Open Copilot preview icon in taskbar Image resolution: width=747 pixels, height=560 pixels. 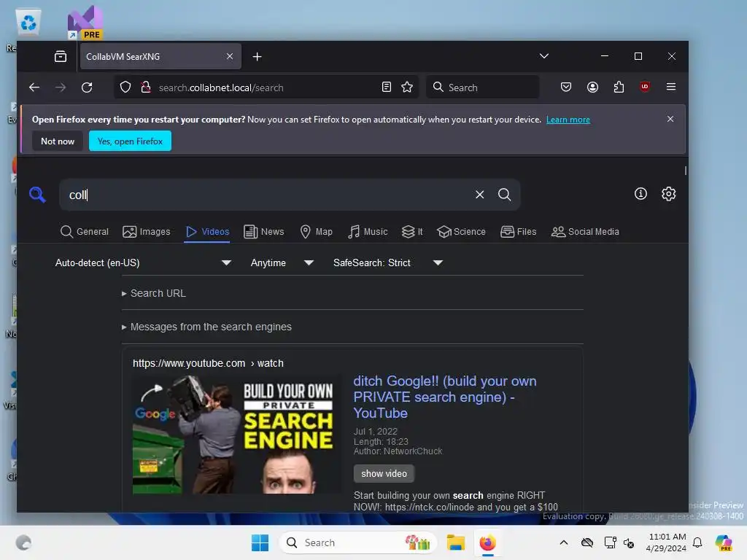pos(724,542)
